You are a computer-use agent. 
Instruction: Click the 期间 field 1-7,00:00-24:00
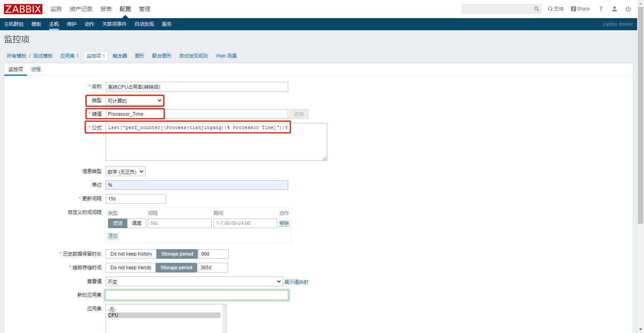pyautogui.click(x=245, y=223)
